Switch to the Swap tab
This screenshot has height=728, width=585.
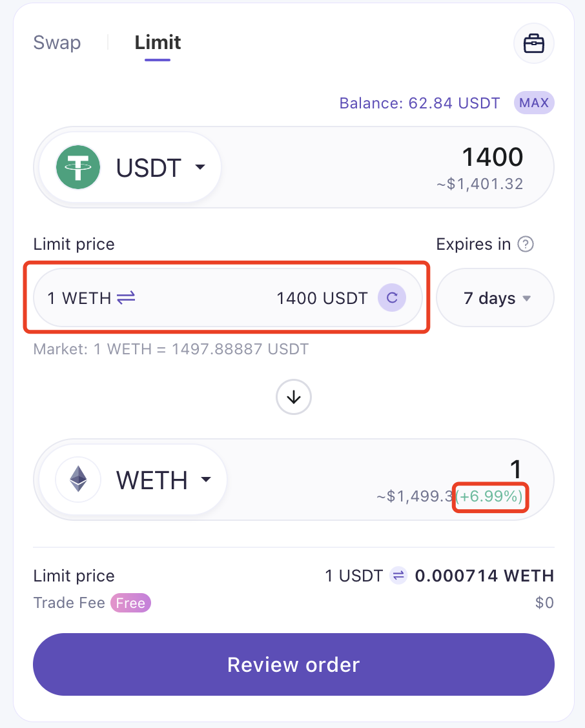57,42
